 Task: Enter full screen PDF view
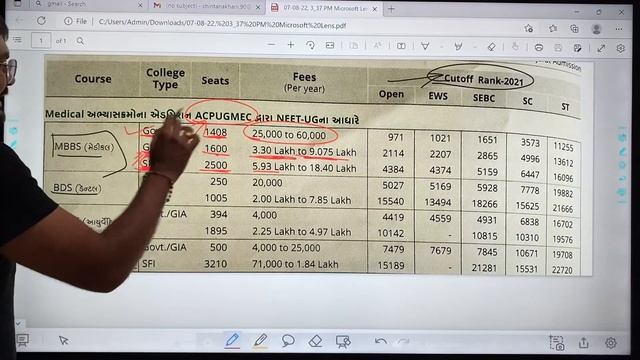point(601,48)
